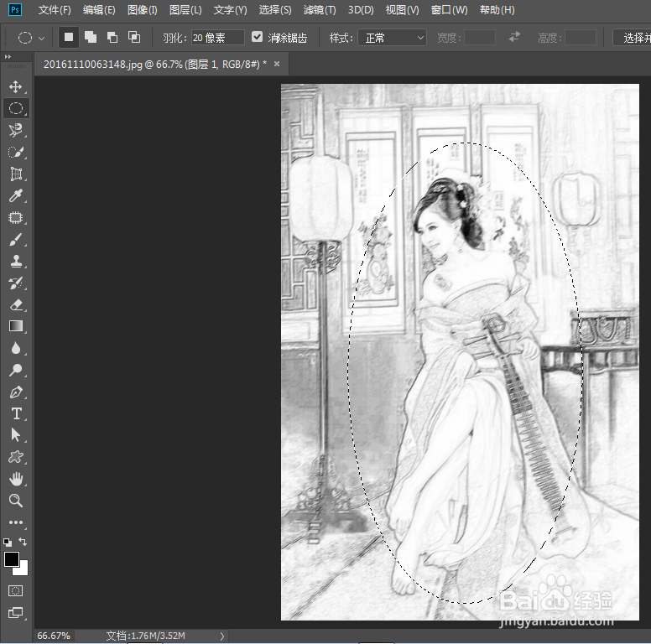Image resolution: width=651 pixels, height=644 pixels.
Task: Select the Blur tool
Action: (16, 348)
